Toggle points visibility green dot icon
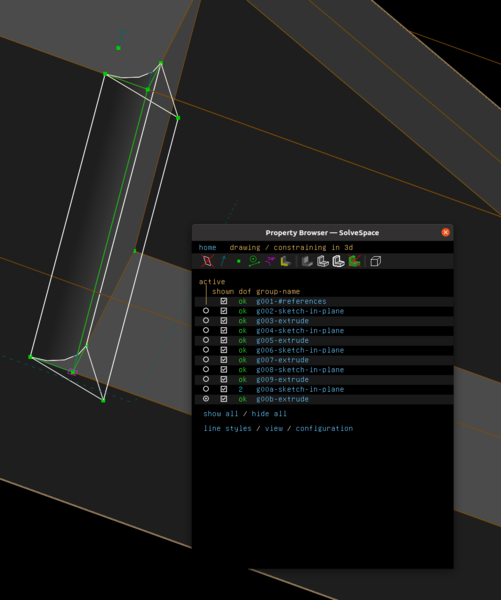 [x=239, y=261]
